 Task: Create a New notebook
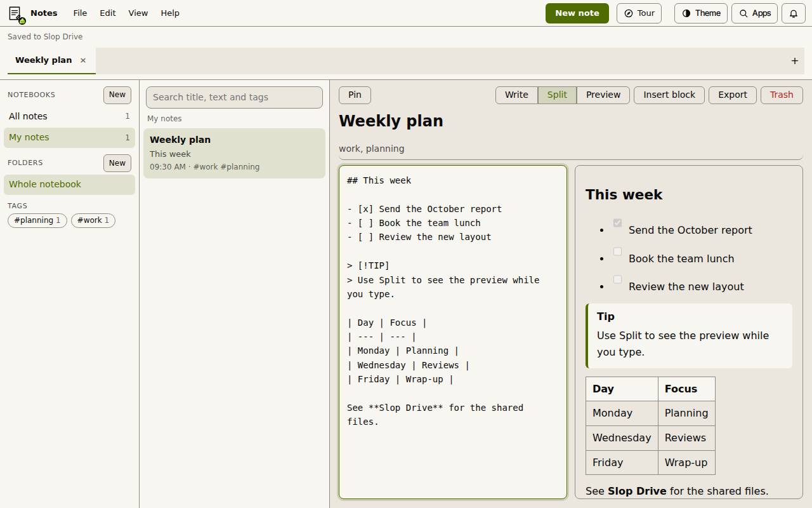point(117,95)
